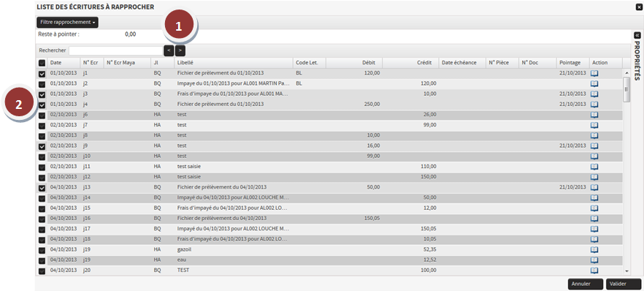Select the 'test saisie' label in row j11
This screenshot has width=644, height=291.
[189, 167]
